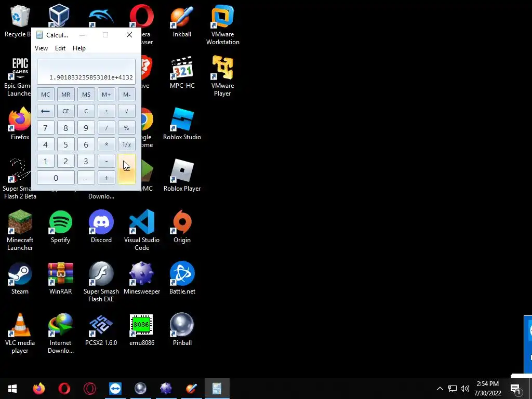Open WinRAR from the desktop
The image size is (532, 399).
(x=60, y=278)
